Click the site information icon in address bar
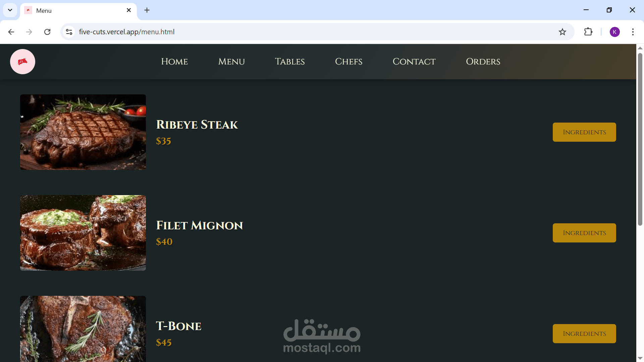 pos(69,32)
